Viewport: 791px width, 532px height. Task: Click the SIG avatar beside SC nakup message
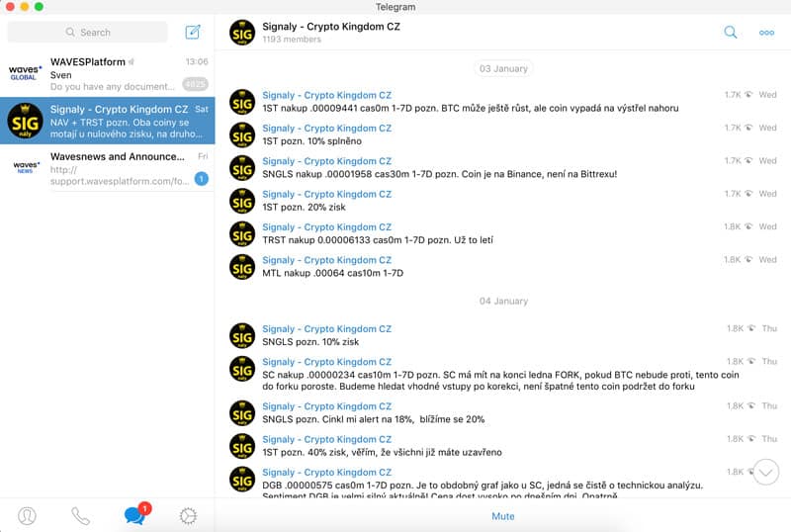click(242, 369)
